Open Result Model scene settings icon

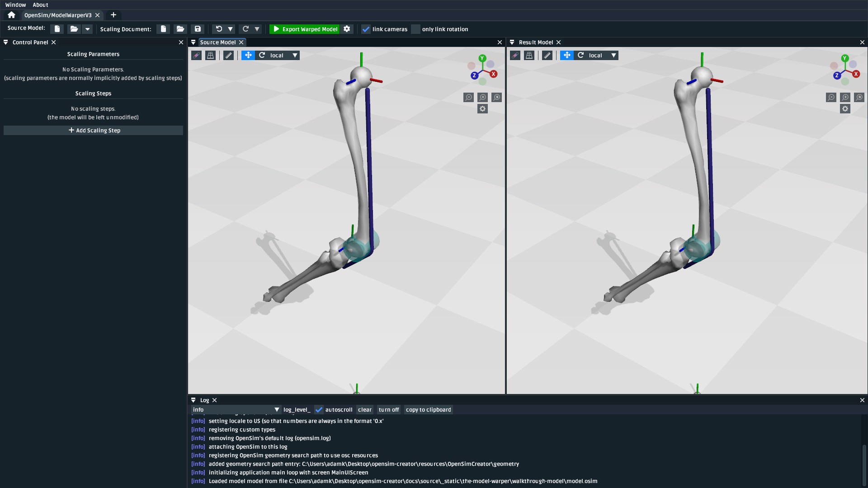[529, 55]
